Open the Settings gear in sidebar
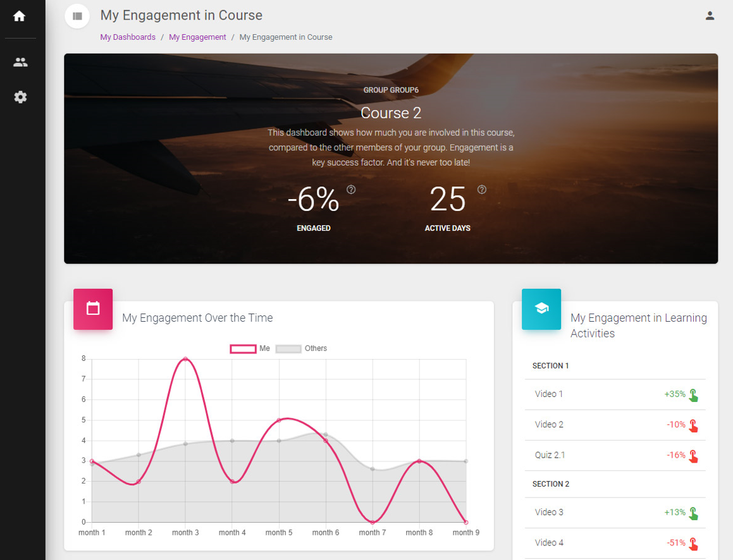Viewport: 733px width, 560px height. tap(20, 97)
